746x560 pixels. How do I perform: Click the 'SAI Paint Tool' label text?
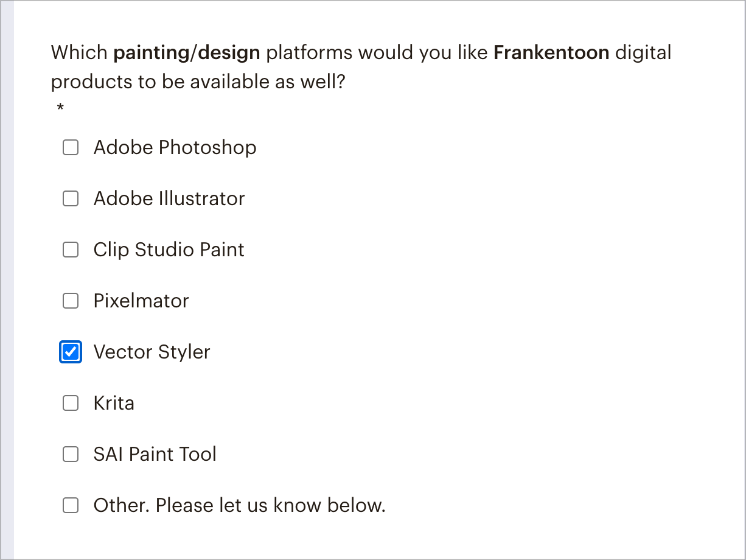[x=155, y=454]
